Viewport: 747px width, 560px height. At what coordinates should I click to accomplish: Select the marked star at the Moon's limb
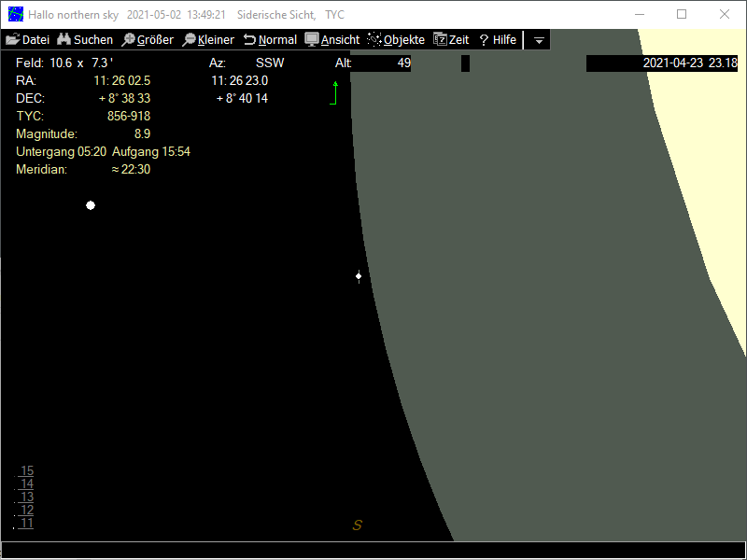359,276
